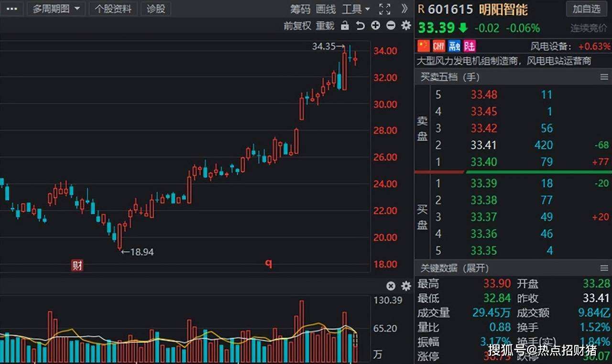
Task: Open chart settings gear
Action: tap(406, 26)
